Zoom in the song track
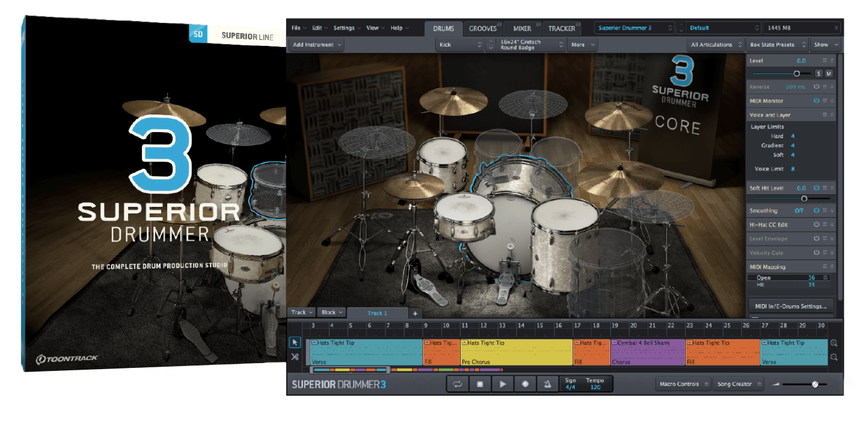 (834, 343)
